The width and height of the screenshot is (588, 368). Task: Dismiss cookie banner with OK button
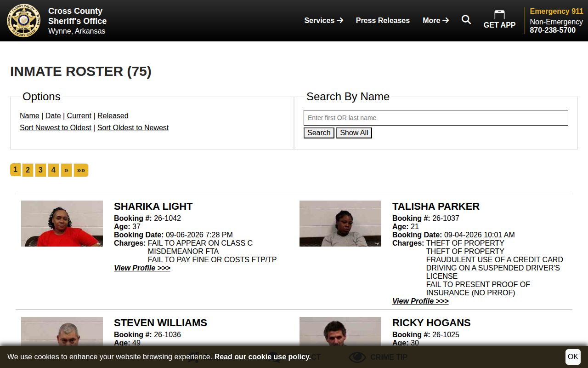(573, 356)
